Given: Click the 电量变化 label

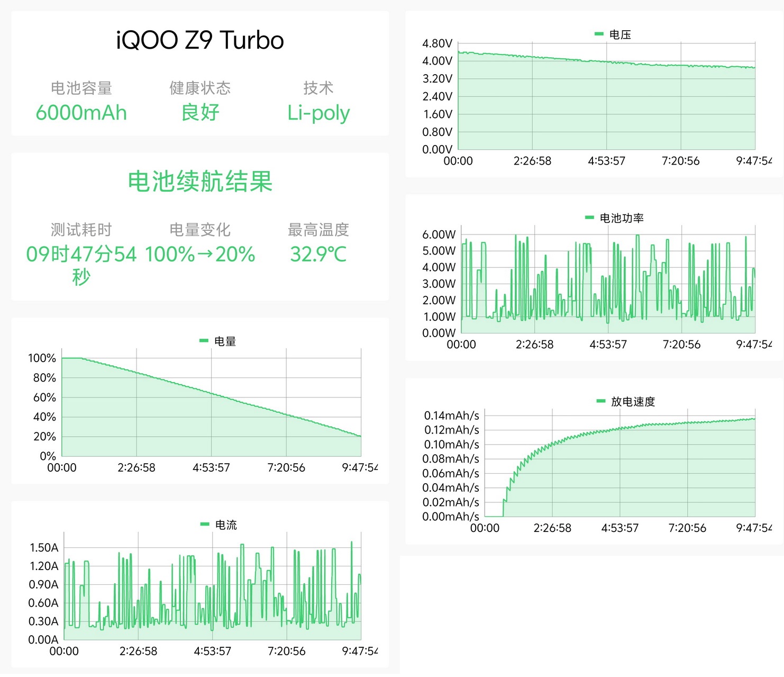Looking at the screenshot, I should [x=200, y=230].
